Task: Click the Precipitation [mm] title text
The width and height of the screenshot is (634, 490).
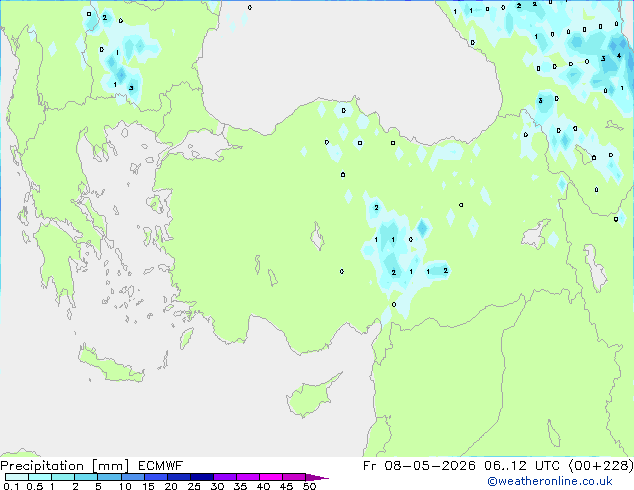Action: tap(64, 466)
